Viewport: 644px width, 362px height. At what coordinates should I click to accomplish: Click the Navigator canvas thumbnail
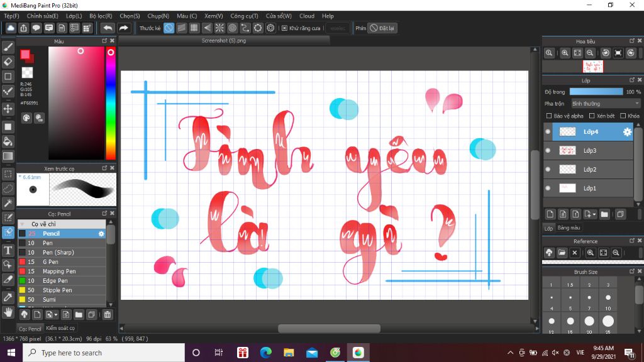(x=592, y=67)
